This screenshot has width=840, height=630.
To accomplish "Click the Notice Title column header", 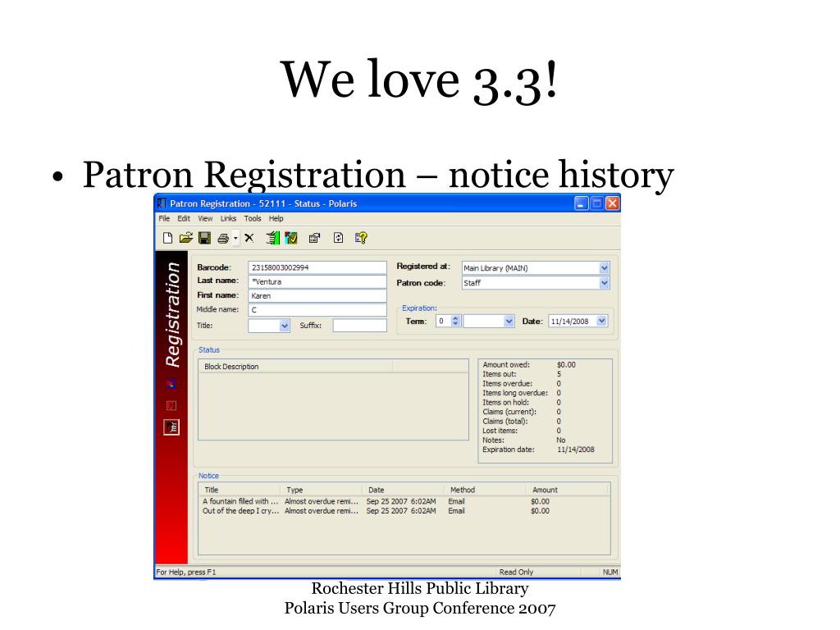I will click(240, 490).
